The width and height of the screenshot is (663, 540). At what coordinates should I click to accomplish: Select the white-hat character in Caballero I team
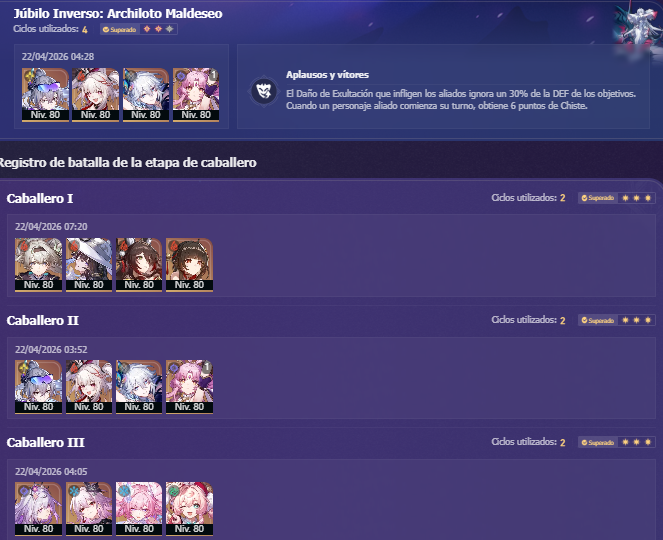(x=89, y=265)
